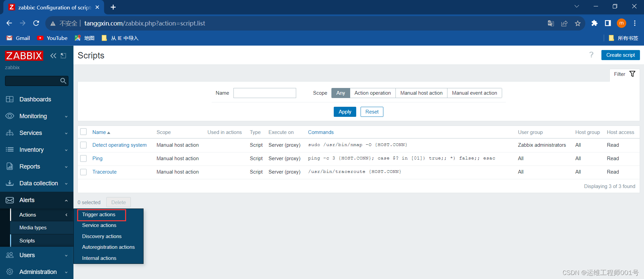Open the profile avatar 'm'

click(x=622, y=23)
